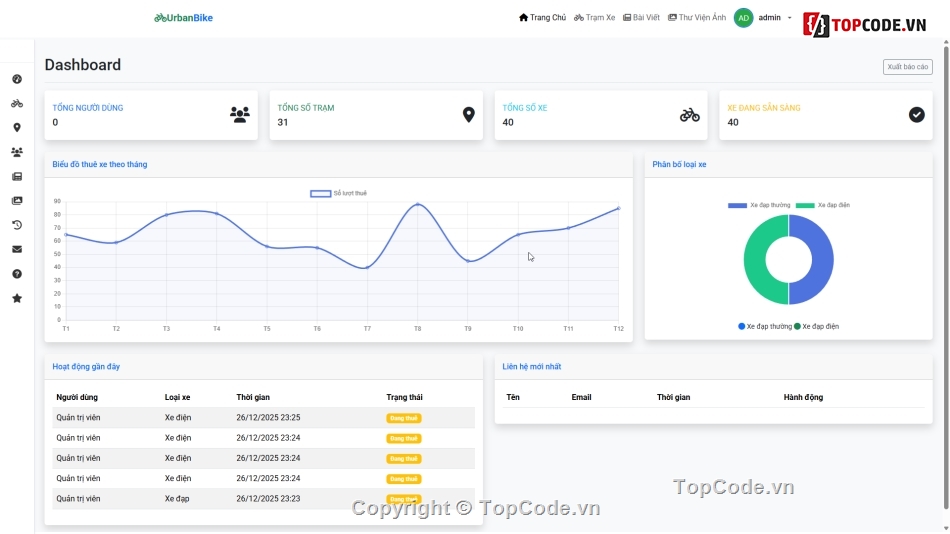Click the Hoạt động gần đây heading
Viewport: 950px width, 534px height.
[86, 367]
